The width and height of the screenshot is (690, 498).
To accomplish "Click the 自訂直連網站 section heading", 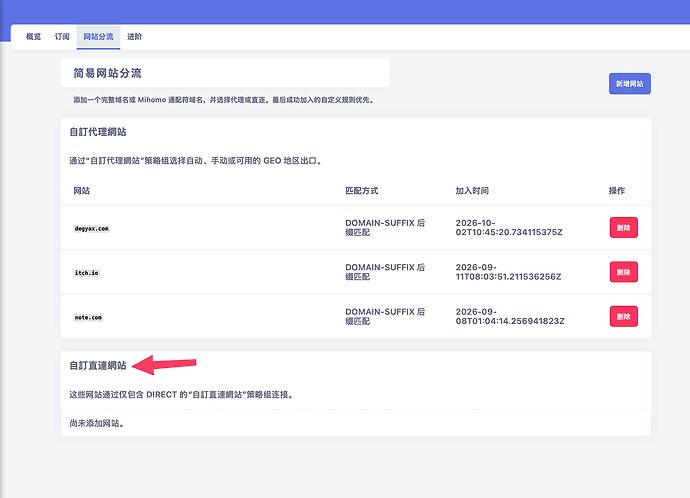I will 98,366.
